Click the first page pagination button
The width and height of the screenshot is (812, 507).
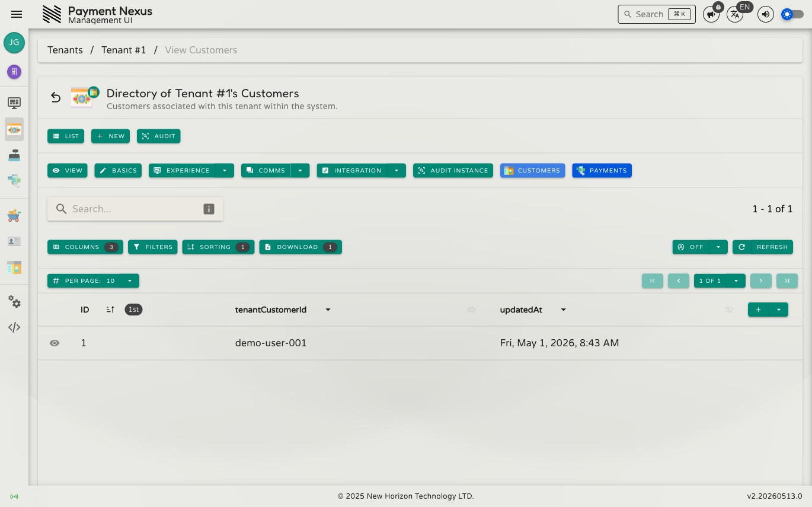click(x=653, y=280)
